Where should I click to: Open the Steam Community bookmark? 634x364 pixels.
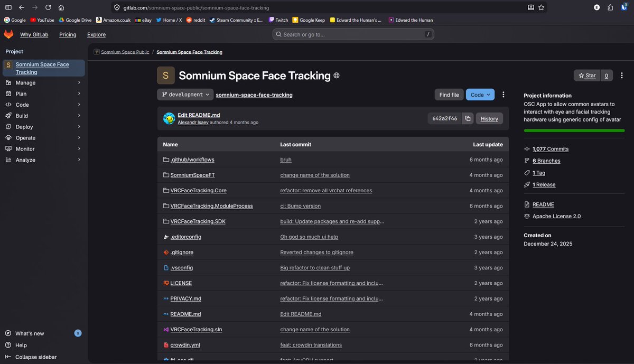pos(236,20)
